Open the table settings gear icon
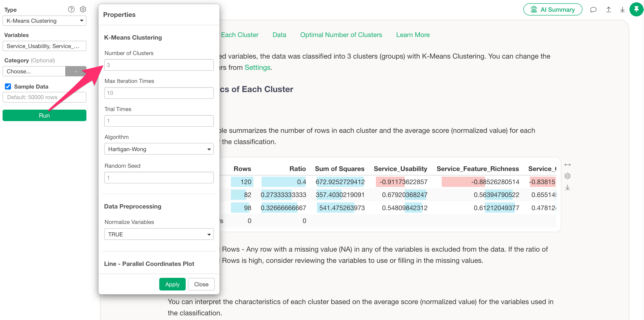 (x=567, y=176)
